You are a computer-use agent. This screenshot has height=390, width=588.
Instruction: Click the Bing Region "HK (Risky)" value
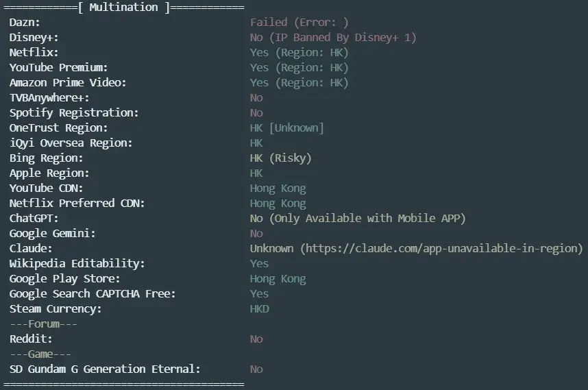click(280, 158)
